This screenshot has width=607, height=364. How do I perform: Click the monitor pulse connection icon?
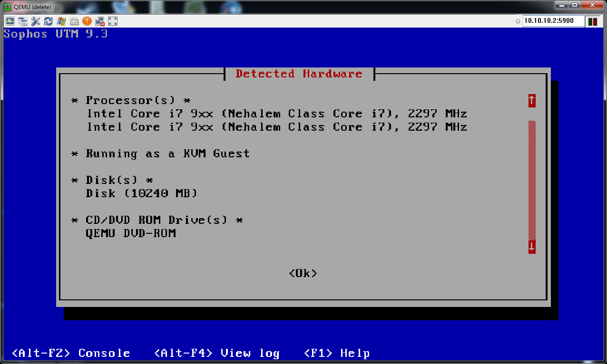pos(10,21)
